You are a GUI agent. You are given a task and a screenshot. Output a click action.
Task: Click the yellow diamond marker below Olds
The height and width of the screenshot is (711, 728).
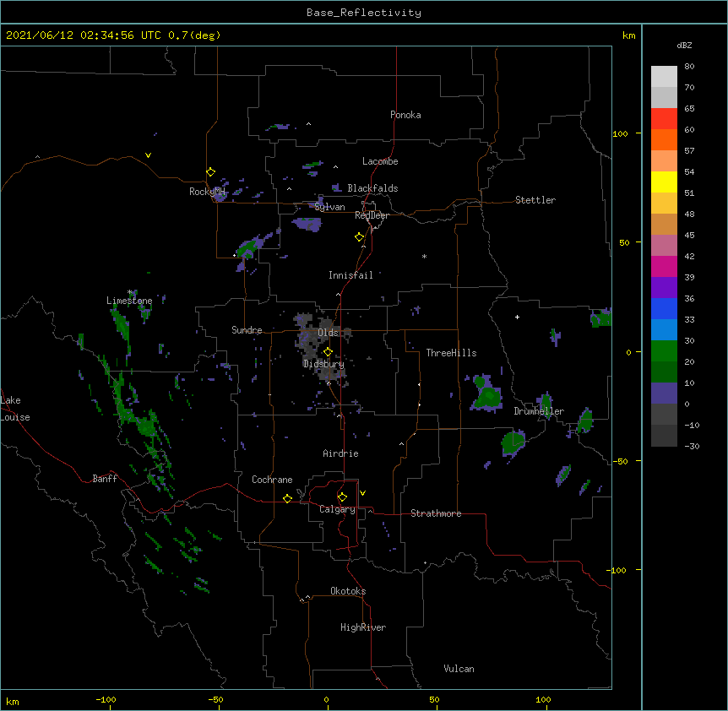coord(329,352)
